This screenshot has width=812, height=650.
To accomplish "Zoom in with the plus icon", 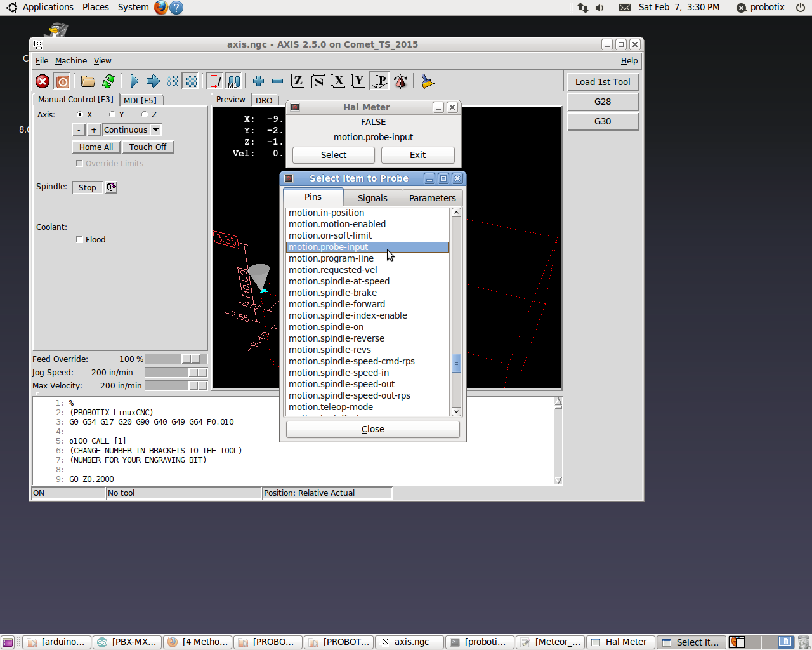I will point(258,81).
